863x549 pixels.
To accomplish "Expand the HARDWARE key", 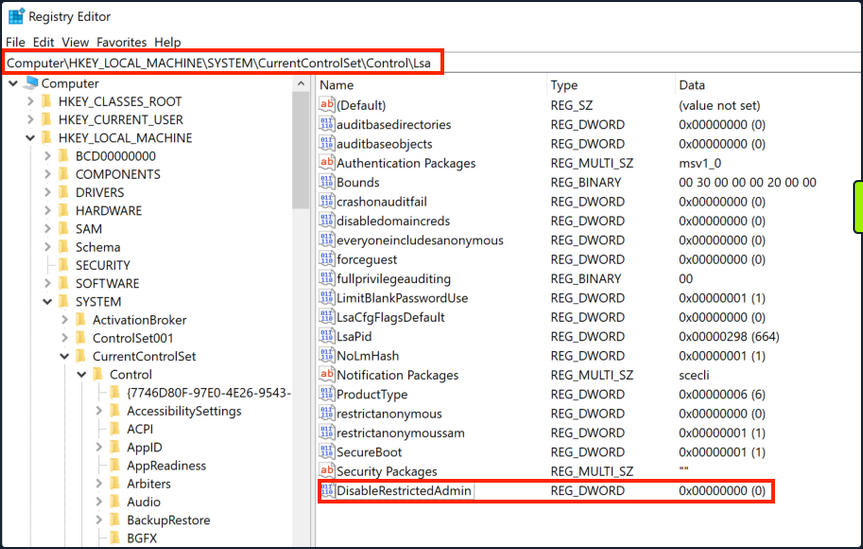I will (47, 210).
